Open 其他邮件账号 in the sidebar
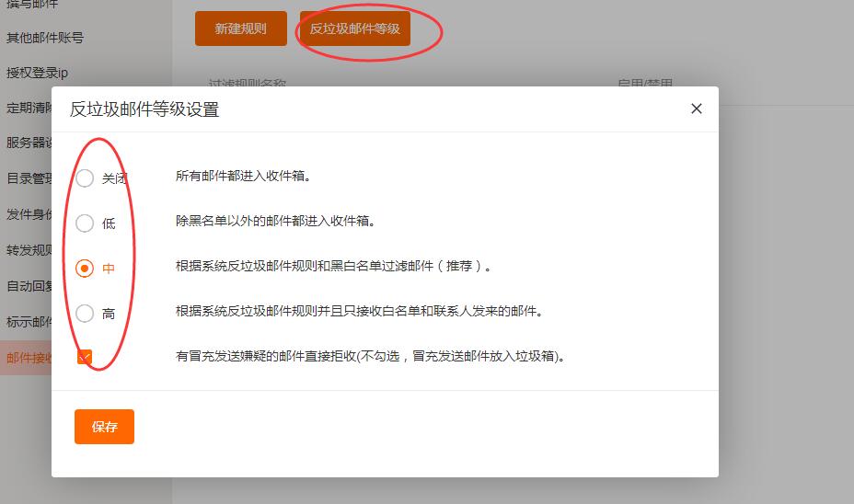Viewport: 854px width, 504px height. click(45, 38)
